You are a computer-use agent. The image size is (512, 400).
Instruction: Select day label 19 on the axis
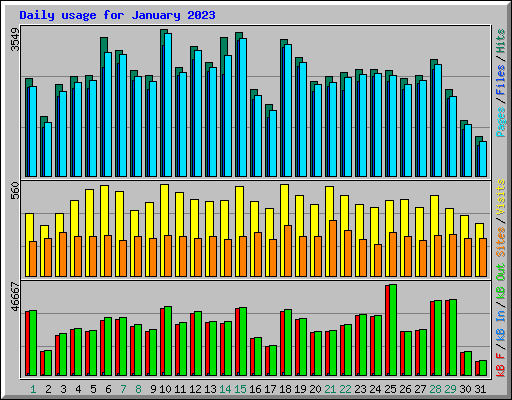[300, 389]
